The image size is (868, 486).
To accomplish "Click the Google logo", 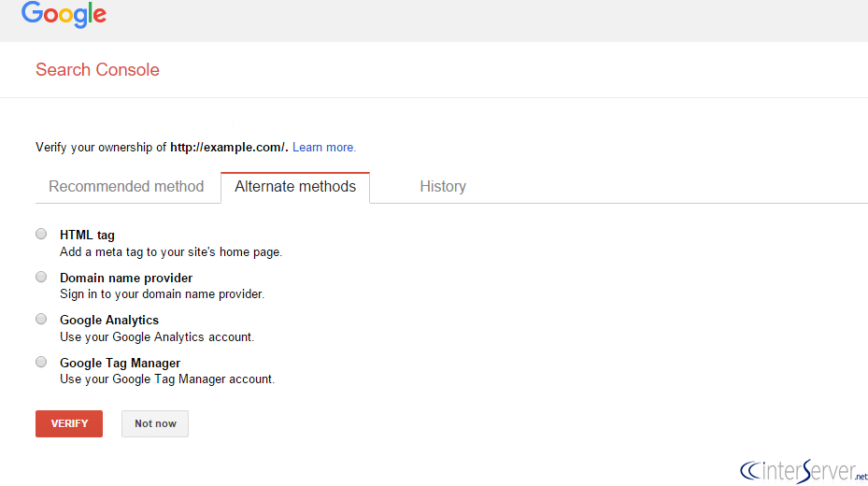I will pyautogui.click(x=64, y=14).
